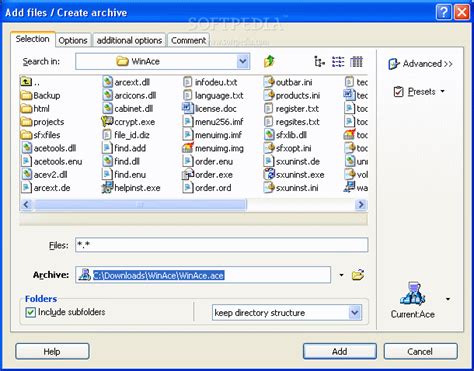474x371 pixels.
Task: Select the sfxlib.dll file
Action: 285,135
